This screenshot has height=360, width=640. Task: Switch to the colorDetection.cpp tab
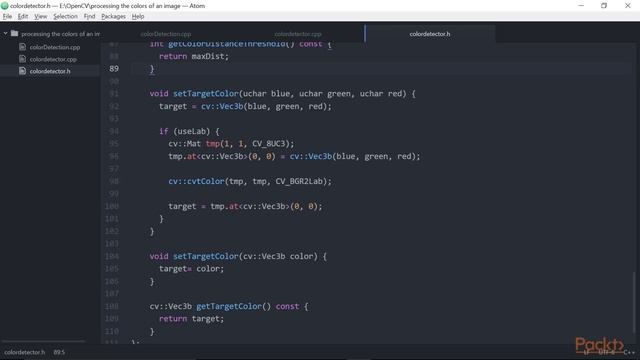click(x=166, y=34)
